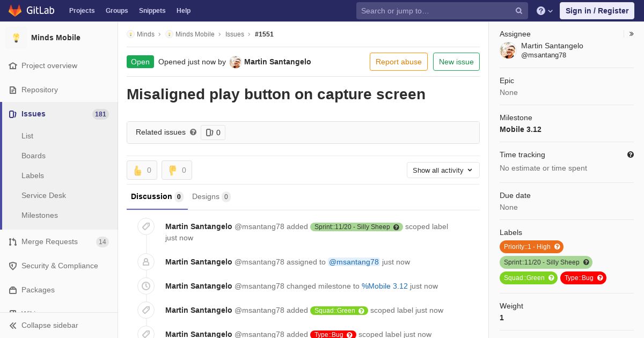The width and height of the screenshot is (644, 338).
Task: Open the Groups menu in navbar
Action: 116,11
